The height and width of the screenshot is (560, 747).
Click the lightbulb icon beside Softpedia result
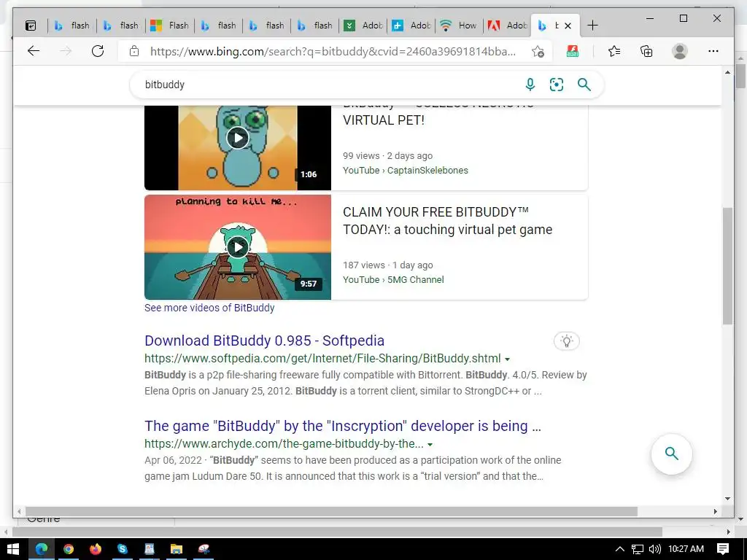[566, 341]
